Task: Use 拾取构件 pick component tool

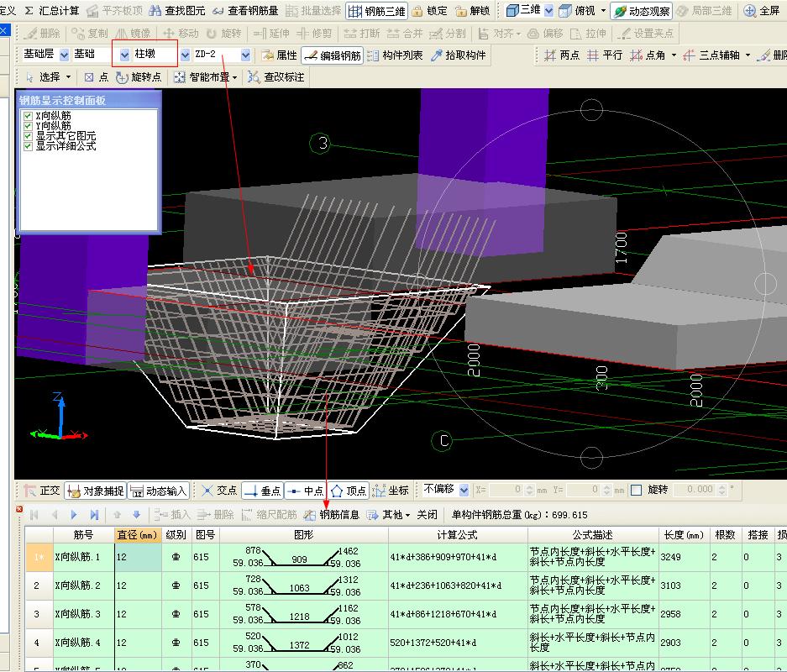Action: pos(459,55)
